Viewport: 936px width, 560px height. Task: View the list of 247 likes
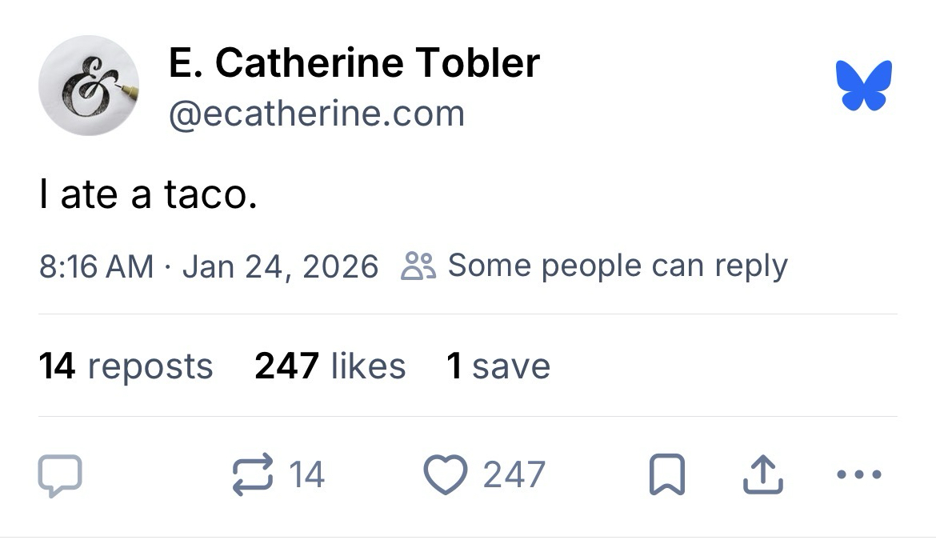tap(330, 366)
